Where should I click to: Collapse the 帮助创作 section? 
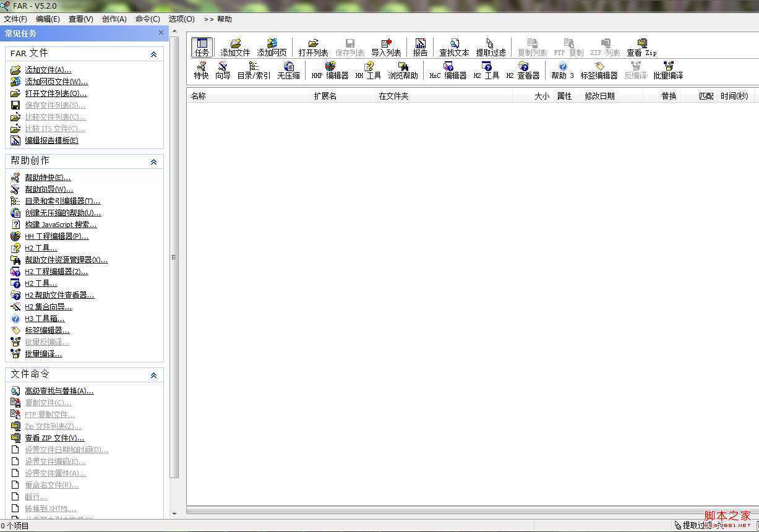click(x=154, y=162)
